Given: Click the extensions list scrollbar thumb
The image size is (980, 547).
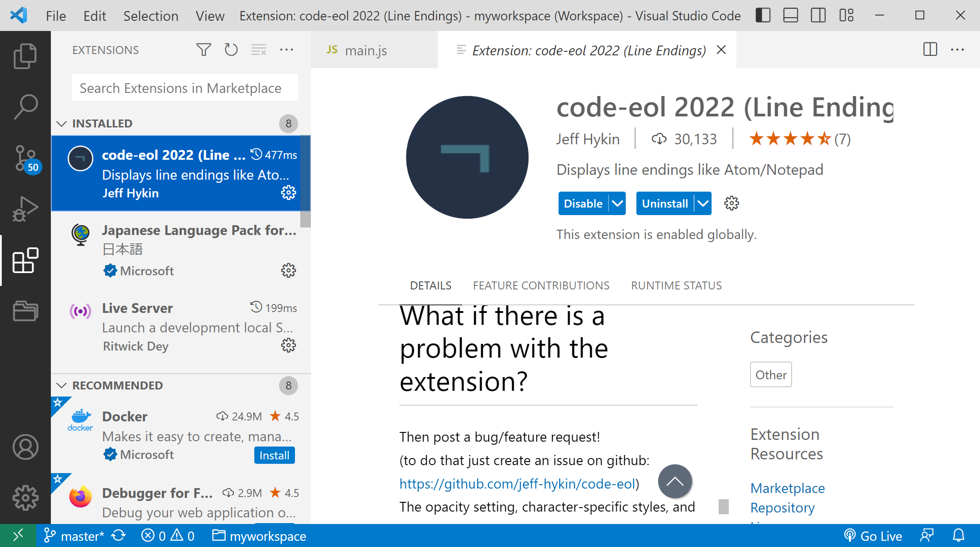Looking at the screenshot, I should [306, 181].
